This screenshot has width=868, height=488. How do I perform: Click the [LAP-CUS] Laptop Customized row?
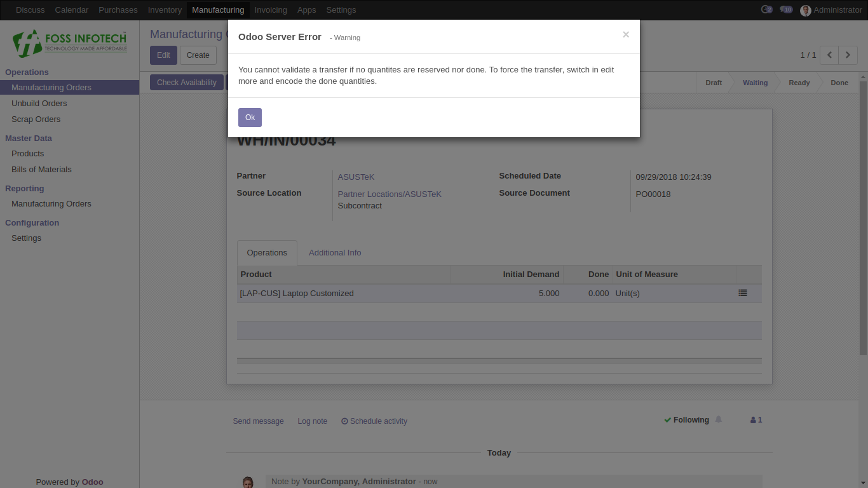coord(499,294)
